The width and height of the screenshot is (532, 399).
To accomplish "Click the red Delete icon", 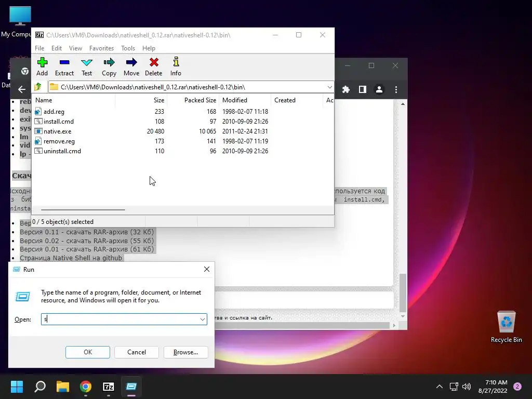I will pyautogui.click(x=154, y=63).
